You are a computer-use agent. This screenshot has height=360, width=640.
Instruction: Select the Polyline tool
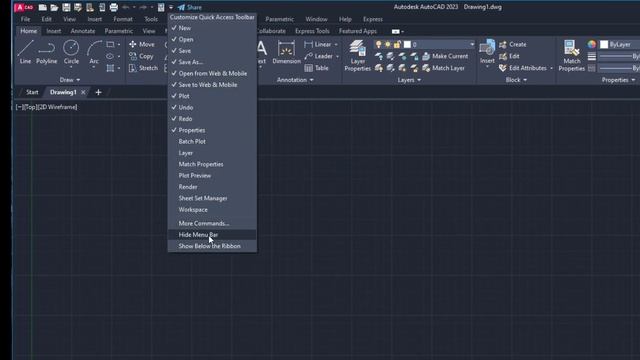pos(47,52)
